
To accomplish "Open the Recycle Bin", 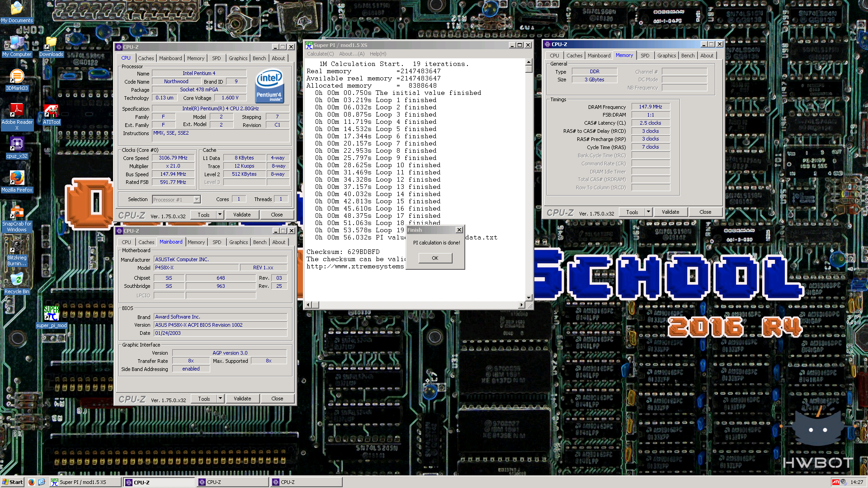I will click(x=17, y=283).
